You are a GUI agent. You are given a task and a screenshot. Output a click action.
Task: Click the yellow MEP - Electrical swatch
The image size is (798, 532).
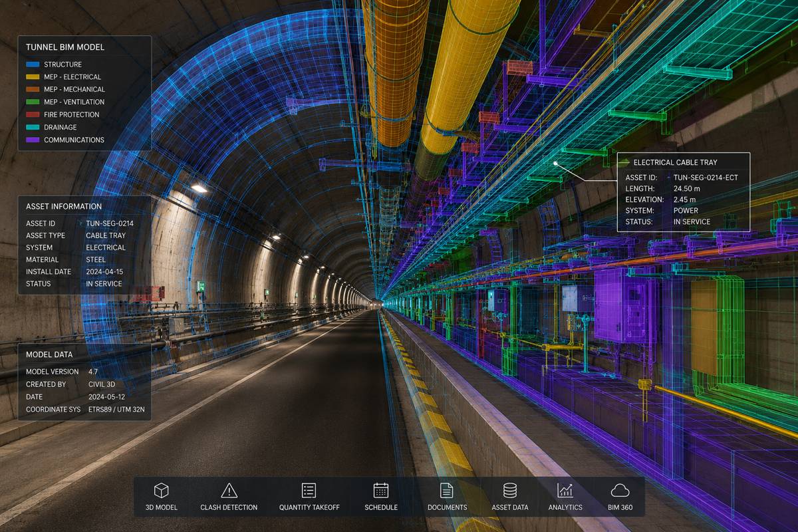[33, 77]
